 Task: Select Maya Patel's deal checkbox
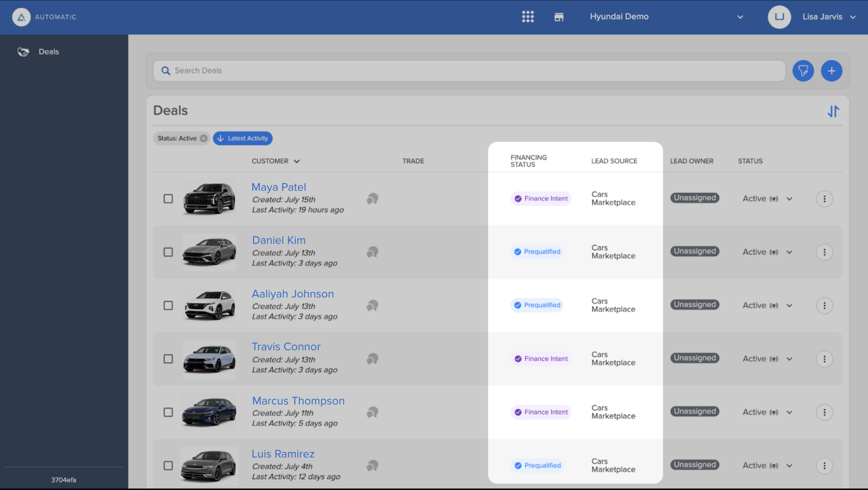point(168,199)
